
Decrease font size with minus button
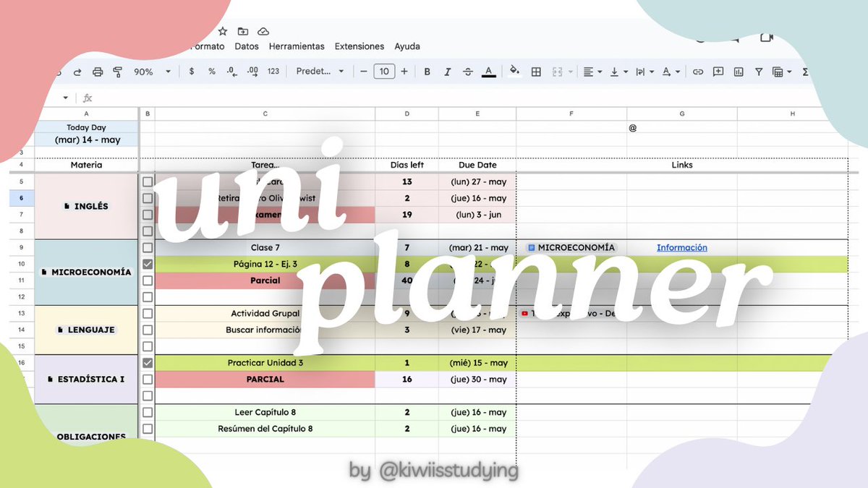[x=364, y=72]
